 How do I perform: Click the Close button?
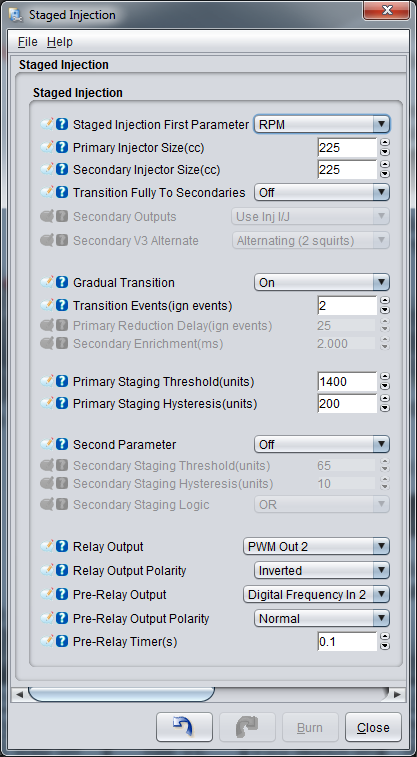tap(373, 727)
